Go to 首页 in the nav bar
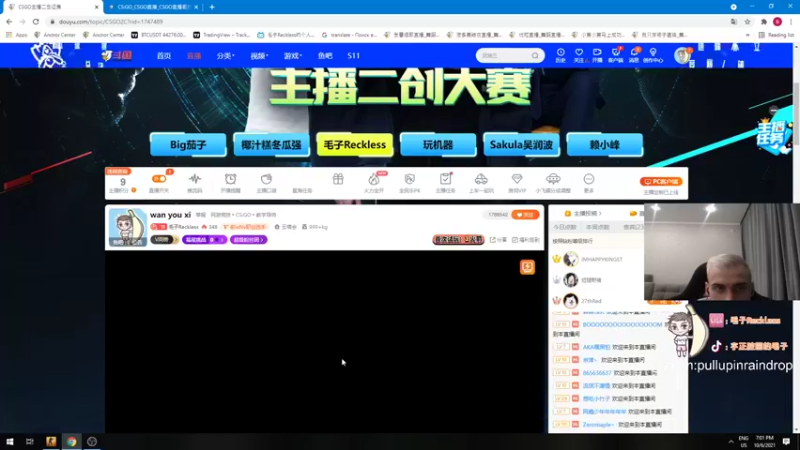 (164, 56)
